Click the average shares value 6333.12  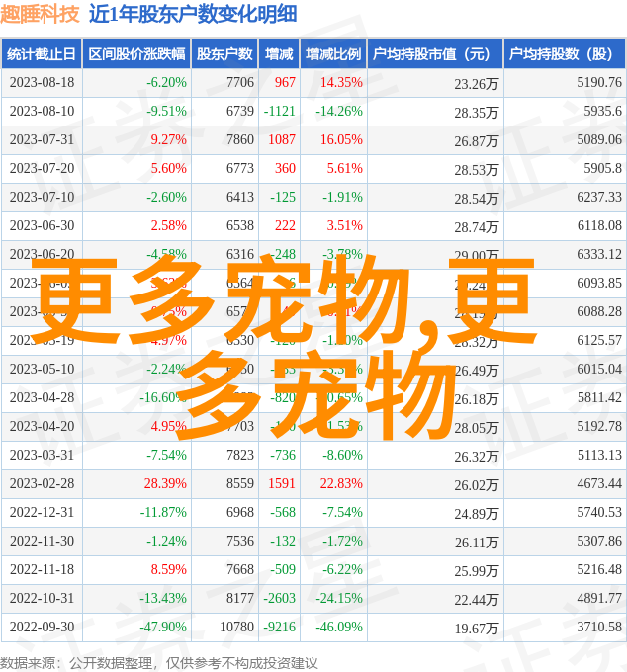599,255
